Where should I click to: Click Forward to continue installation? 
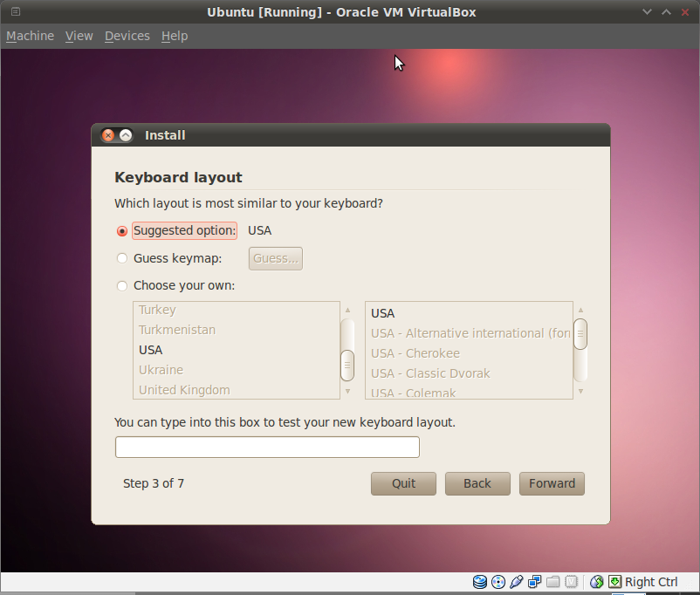pos(552,483)
